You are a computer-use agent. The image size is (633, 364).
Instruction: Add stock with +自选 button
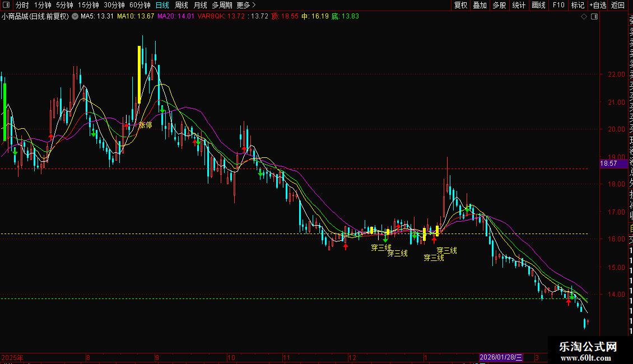click(598, 5)
